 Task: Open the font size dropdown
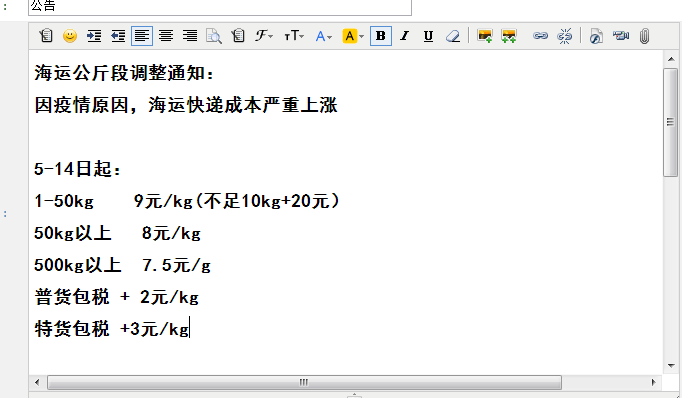pyautogui.click(x=294, y=36)
